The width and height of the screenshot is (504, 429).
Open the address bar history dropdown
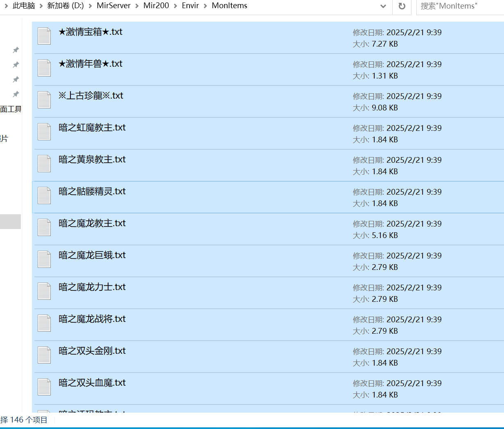pyautogui.click(x=383, y=6)
